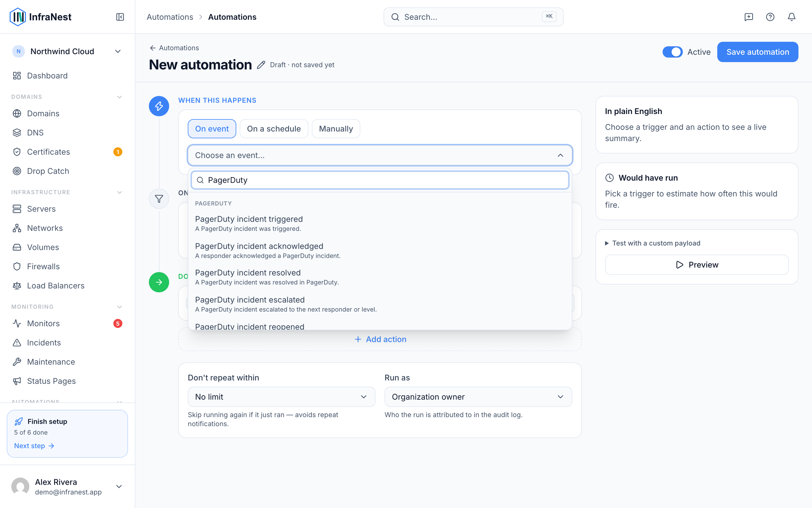Collapse the Domains sidebar section

pos(120,97)
